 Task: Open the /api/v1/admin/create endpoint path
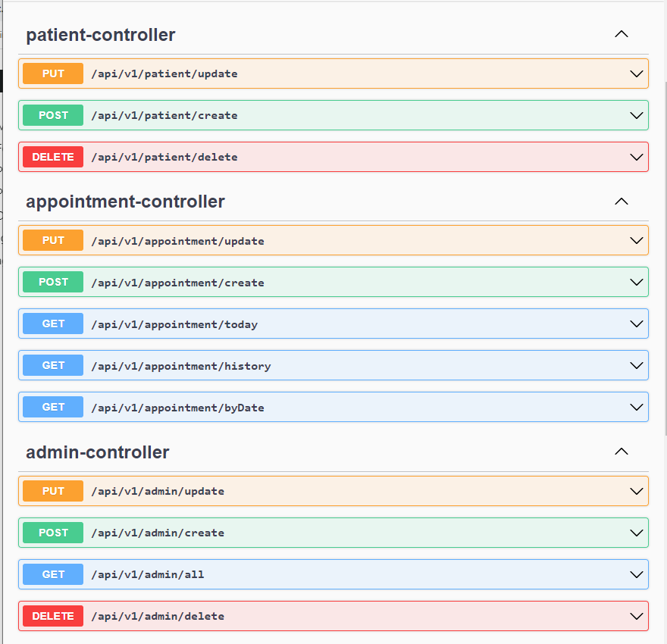coord(158,533)
